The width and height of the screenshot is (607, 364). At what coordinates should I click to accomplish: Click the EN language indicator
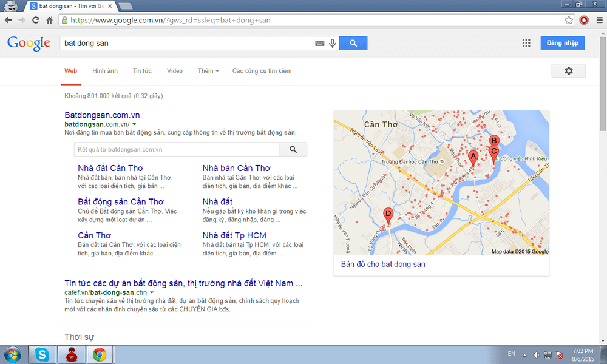pos(511,354)
